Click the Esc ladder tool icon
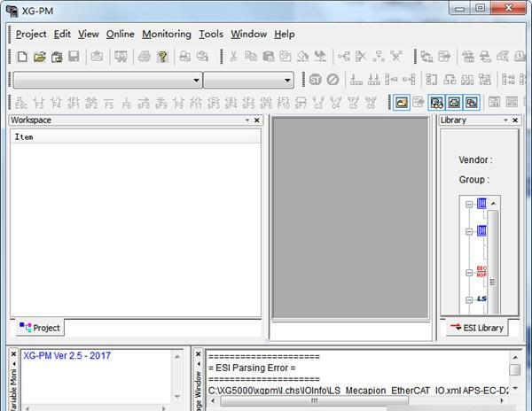This screenshot has height=411, width=532. pos(21,103)
